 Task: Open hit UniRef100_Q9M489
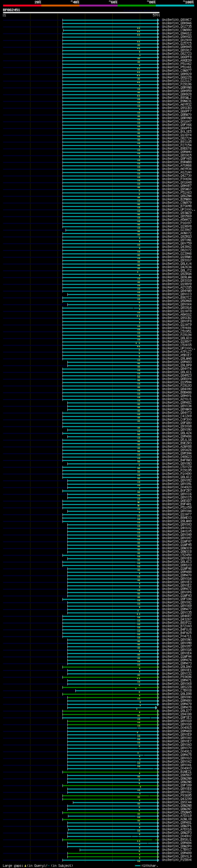(x=177, y=853)
